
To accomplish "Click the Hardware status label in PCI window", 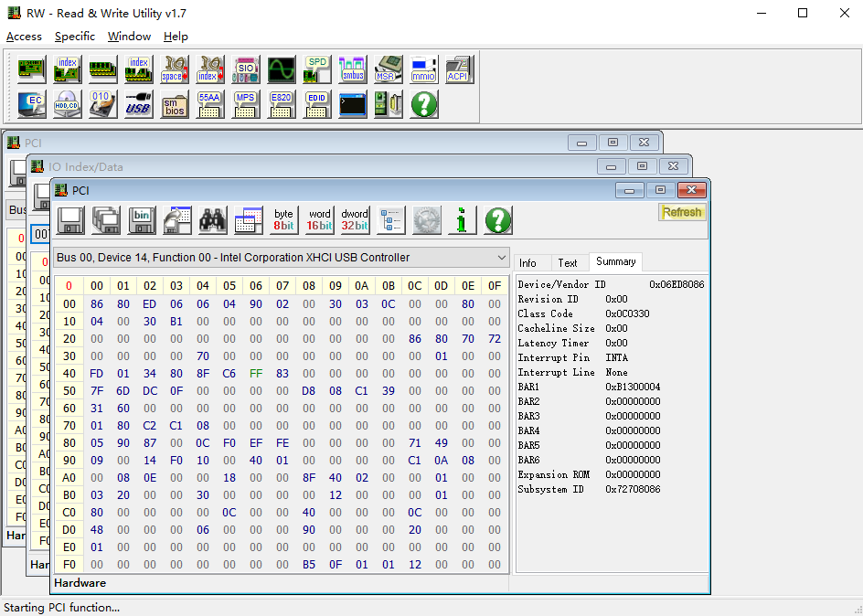I will pyautogui.click(x=80, y=583).
